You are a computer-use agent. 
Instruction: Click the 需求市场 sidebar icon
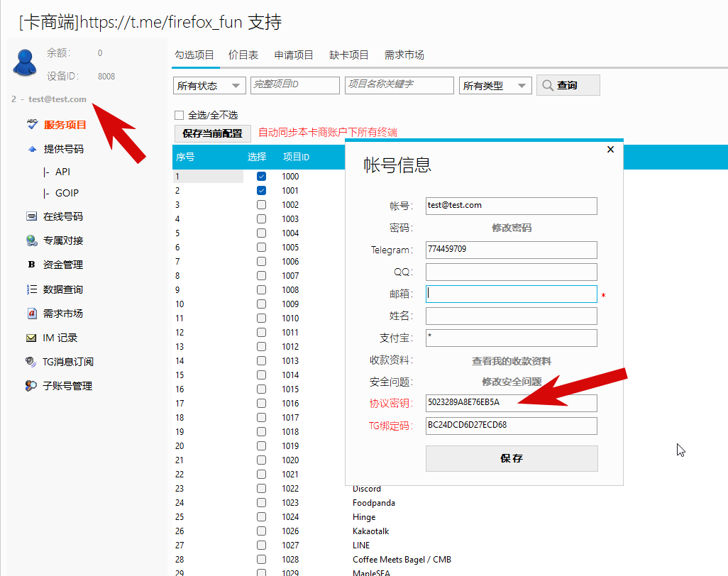[31, 314]
